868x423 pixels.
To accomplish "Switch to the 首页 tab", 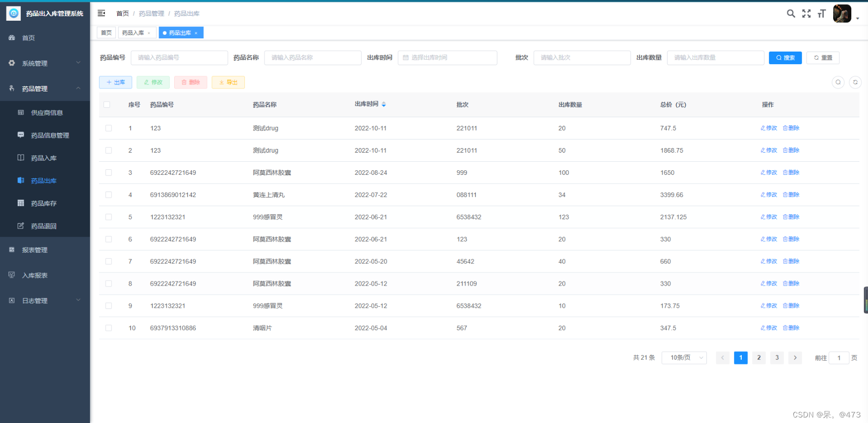I will pyautogui.click(x=106, y=33).
